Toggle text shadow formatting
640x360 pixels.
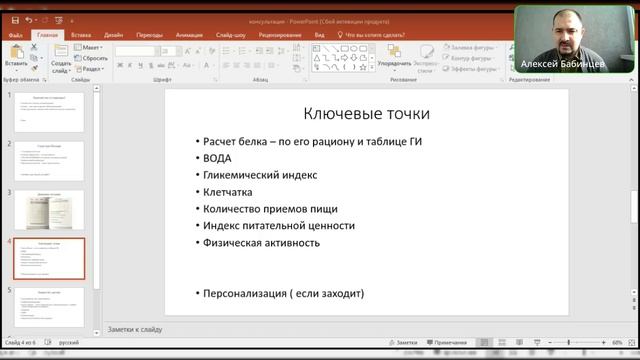(x=151, y=65)
